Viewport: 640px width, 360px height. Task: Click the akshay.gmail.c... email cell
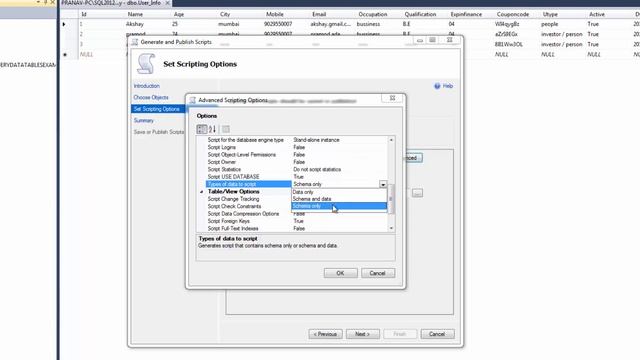click(x=332, y=24)
